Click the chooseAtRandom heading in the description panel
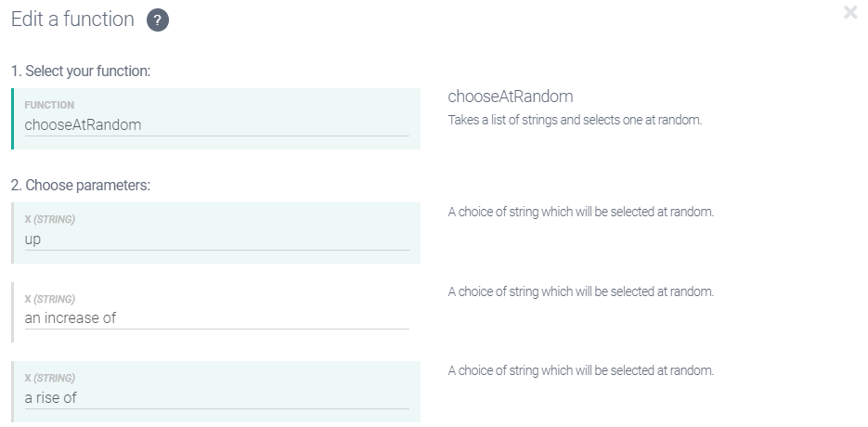 pos(510,97)
